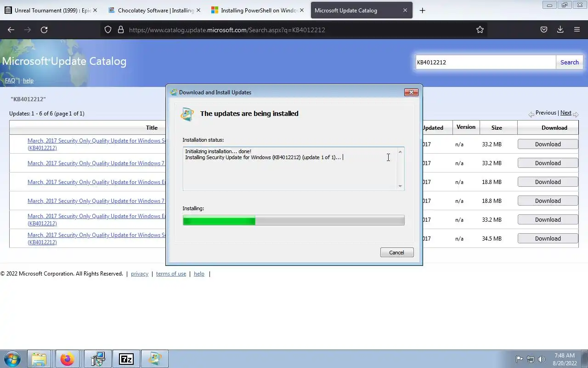Click the Search button in catalog

tap(570, 62)
